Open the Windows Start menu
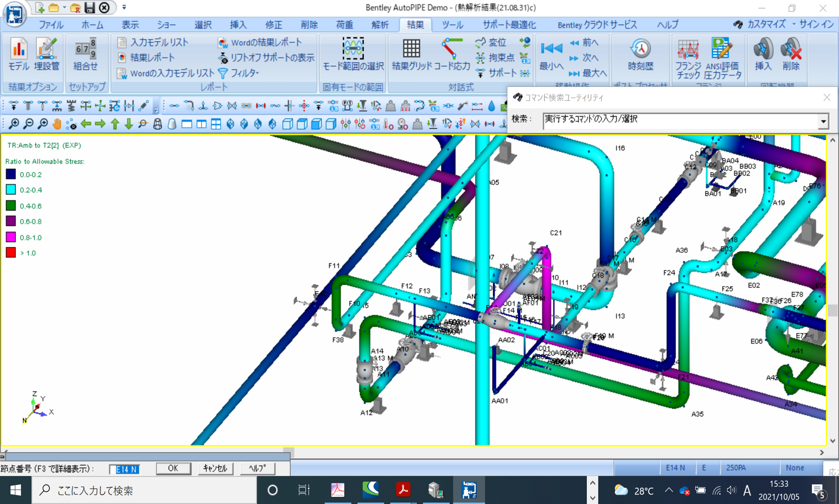 pyautogui.click(x=16, y=490)
